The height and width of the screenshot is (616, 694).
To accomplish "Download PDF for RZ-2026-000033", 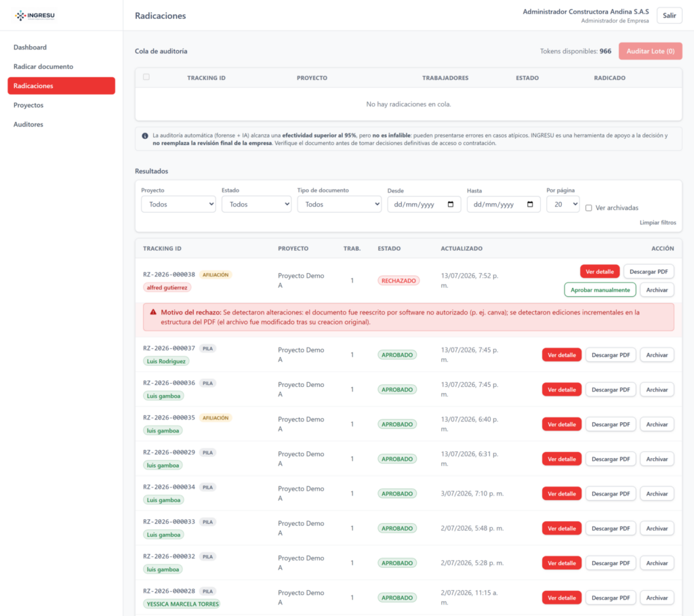I will (611, 529).
